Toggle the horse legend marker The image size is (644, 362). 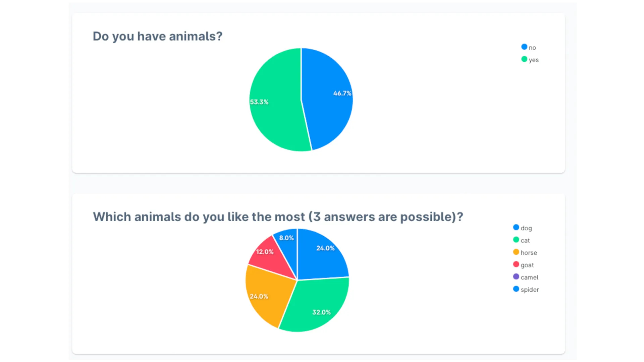point(516,252)
